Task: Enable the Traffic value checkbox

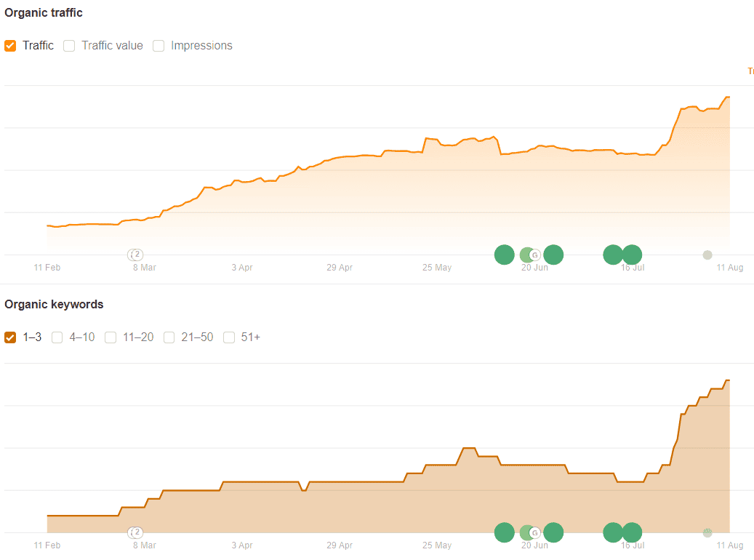Action: pyautogui.click(x=69, y=46)
